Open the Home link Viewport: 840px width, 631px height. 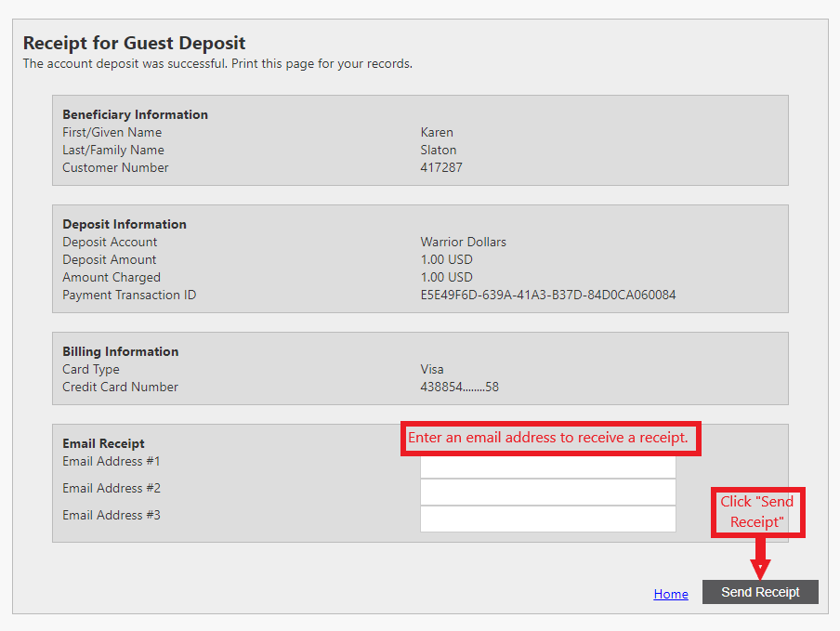click(x=671, y=594)
